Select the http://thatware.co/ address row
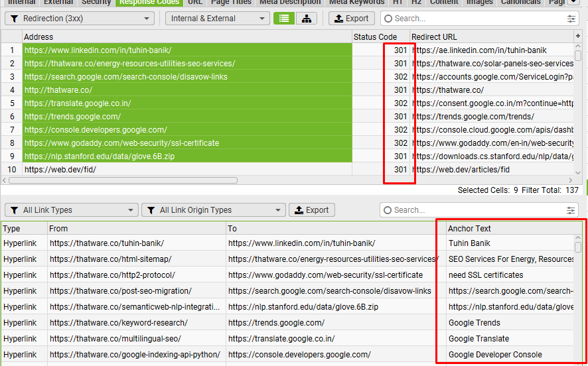This screenshot has height=366, width=588. 187,90
